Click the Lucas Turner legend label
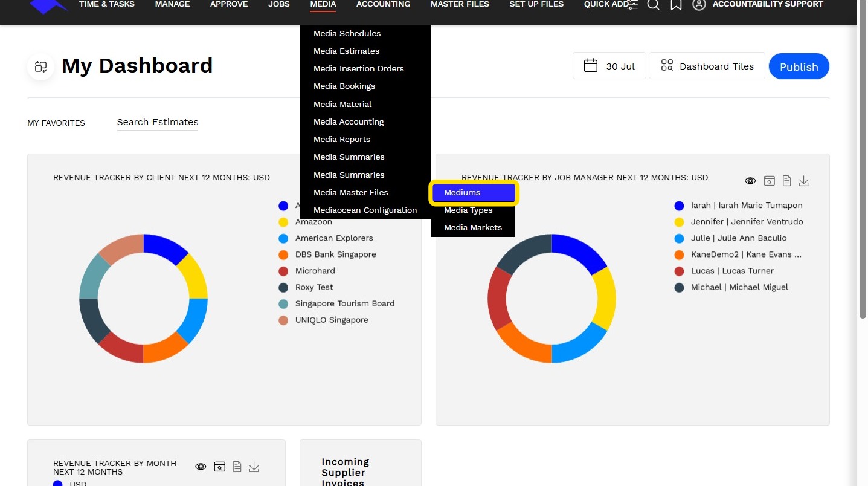This screenshot has height=486, width=868. 732,271
